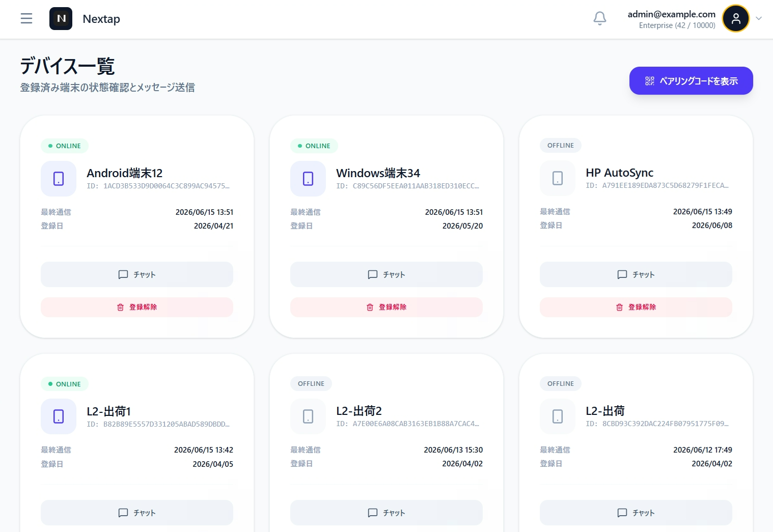Image resolution: width=773 pixels, height=532 pixels.
Task: Click the ID starting with A791EE189EDA
Action: [657, 185]
